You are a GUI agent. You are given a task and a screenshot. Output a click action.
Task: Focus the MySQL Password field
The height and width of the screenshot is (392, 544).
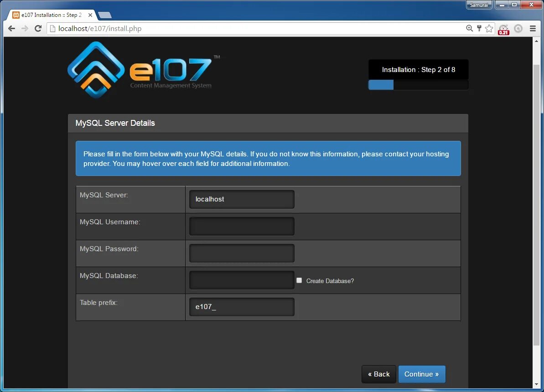point(242,253)
